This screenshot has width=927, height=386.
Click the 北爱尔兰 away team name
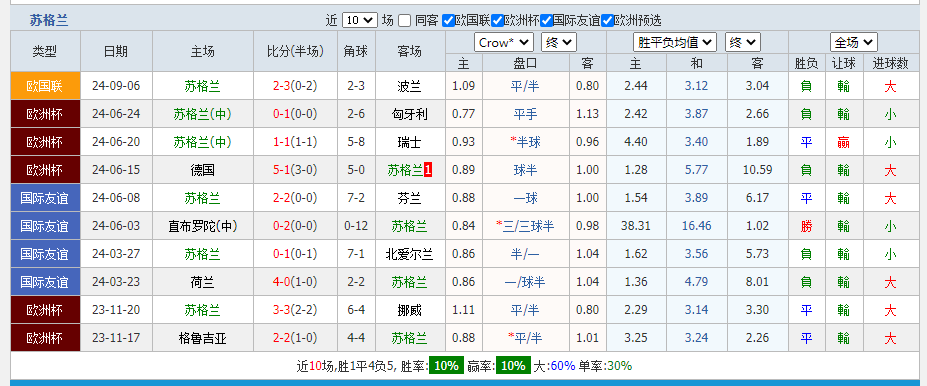409,254
